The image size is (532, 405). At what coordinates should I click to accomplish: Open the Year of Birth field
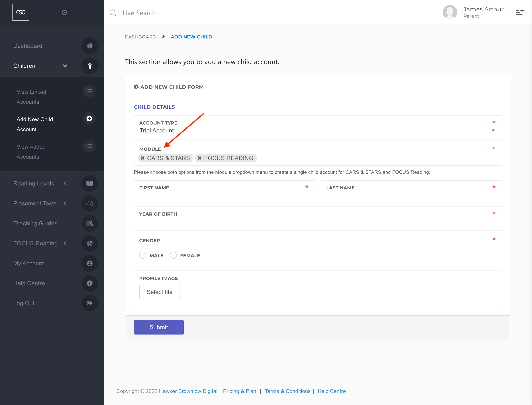pyautogui.click(x=318, y=219)
